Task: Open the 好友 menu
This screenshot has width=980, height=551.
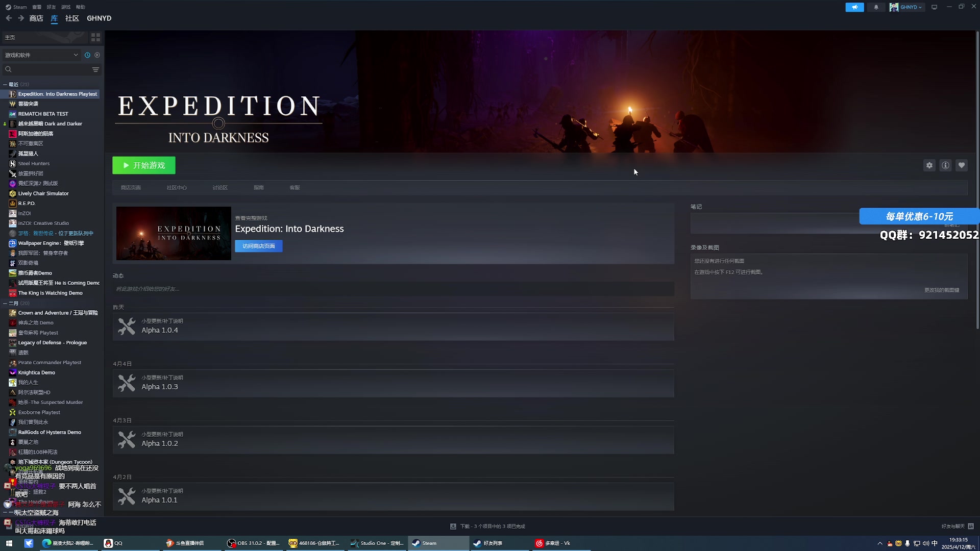Action: (x=51, y=7)
